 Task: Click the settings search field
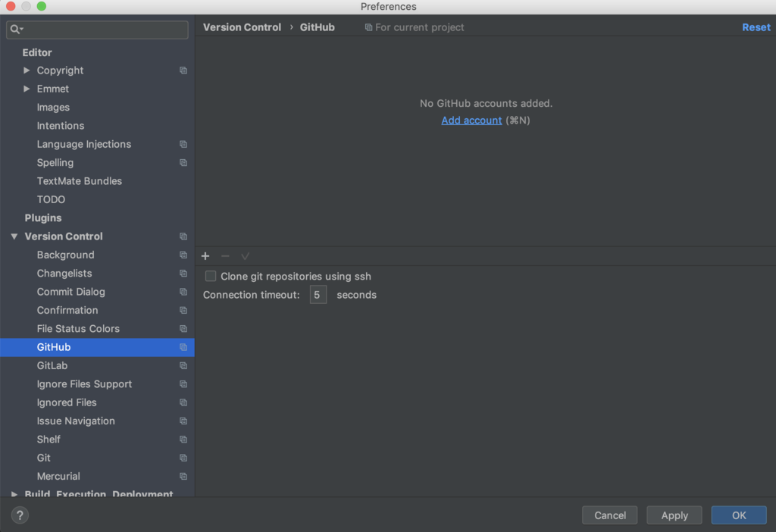(97, 30)
